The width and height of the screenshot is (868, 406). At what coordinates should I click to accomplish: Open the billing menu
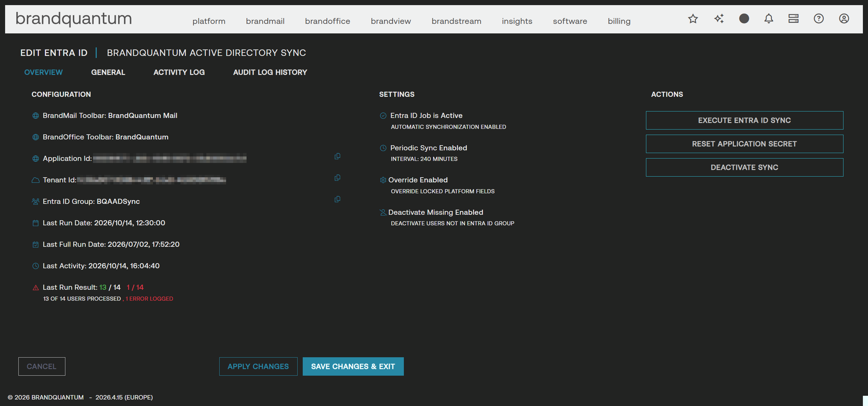pos(619,21)
